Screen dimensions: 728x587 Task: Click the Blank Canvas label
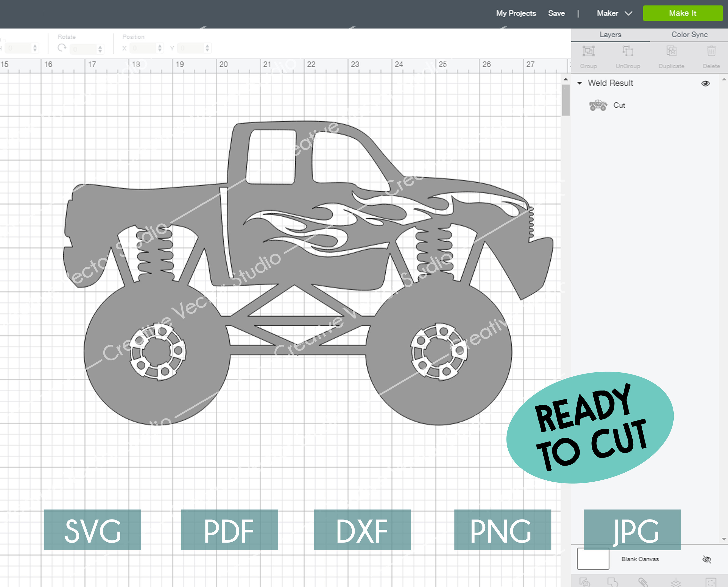click(x=640, y=559)
